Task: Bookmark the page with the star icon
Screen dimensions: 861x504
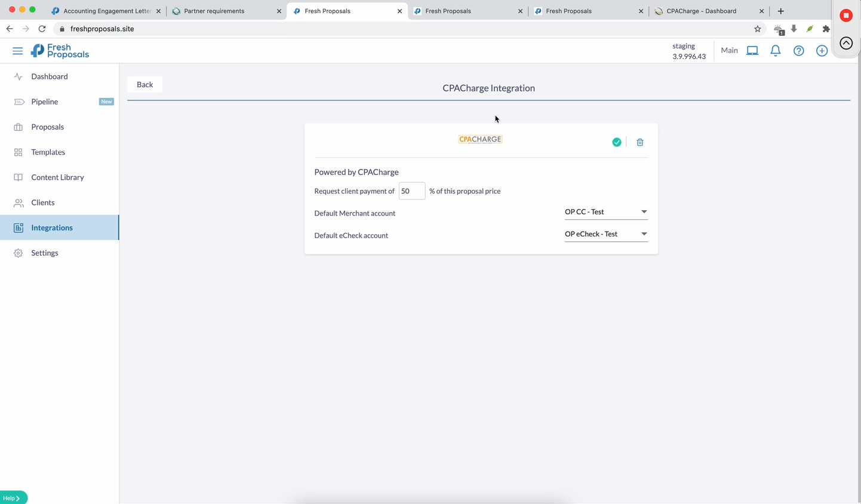Action: click(758, 29)
